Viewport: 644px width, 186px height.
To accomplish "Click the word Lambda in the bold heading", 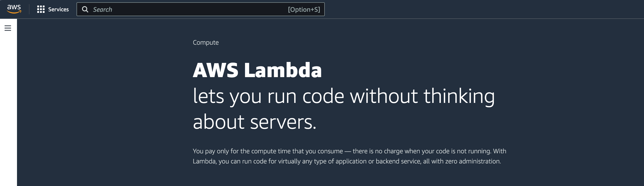I will pos(283,70).
